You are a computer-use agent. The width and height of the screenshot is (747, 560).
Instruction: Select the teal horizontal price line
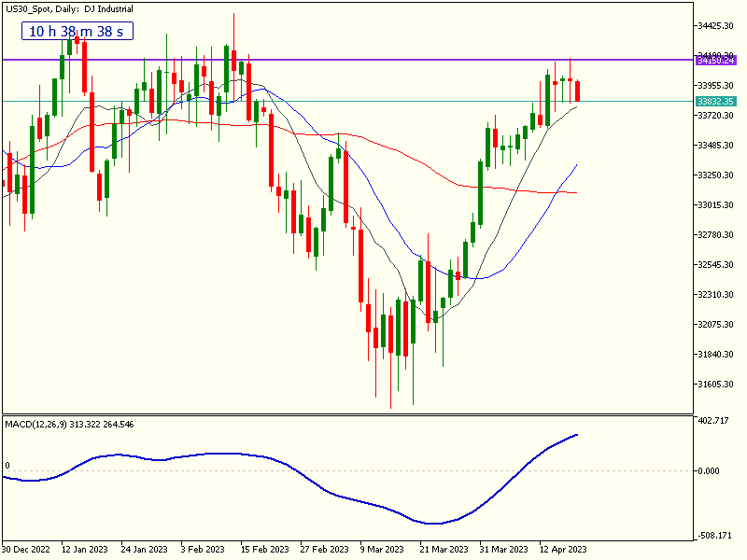(373, 101)
